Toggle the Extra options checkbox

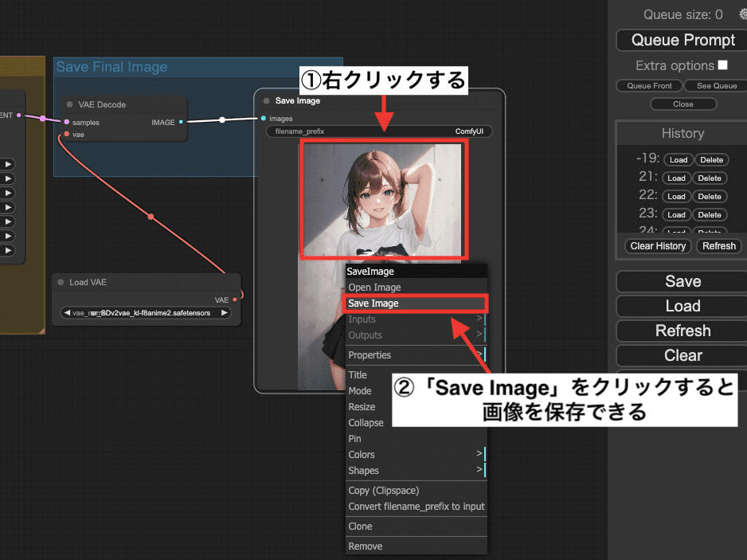[x=722, y=65]
